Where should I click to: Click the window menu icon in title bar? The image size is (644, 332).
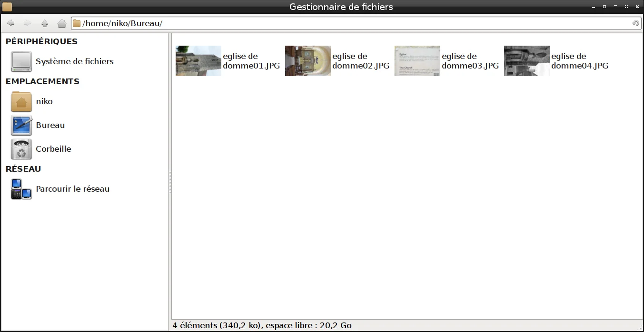(7, 7)
